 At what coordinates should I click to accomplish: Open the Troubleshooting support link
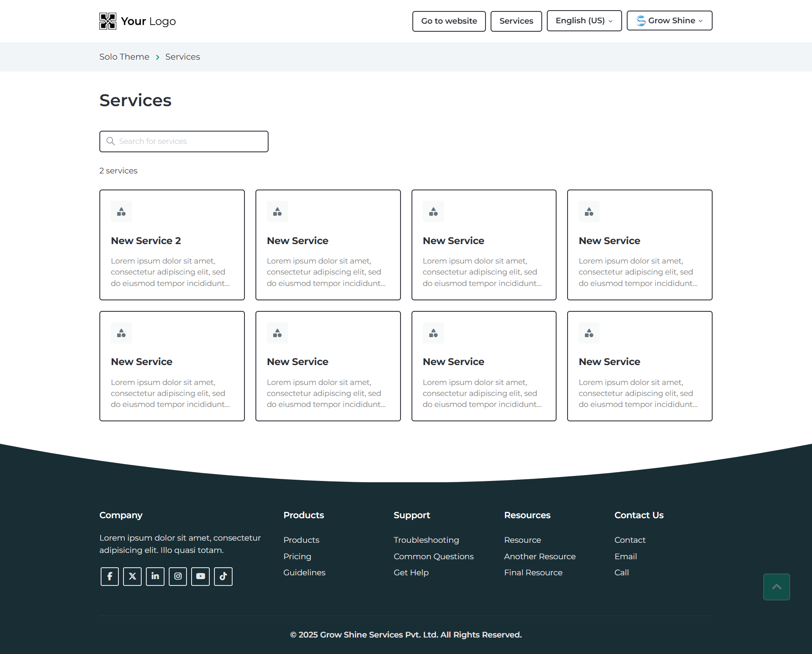pos(426,540)
